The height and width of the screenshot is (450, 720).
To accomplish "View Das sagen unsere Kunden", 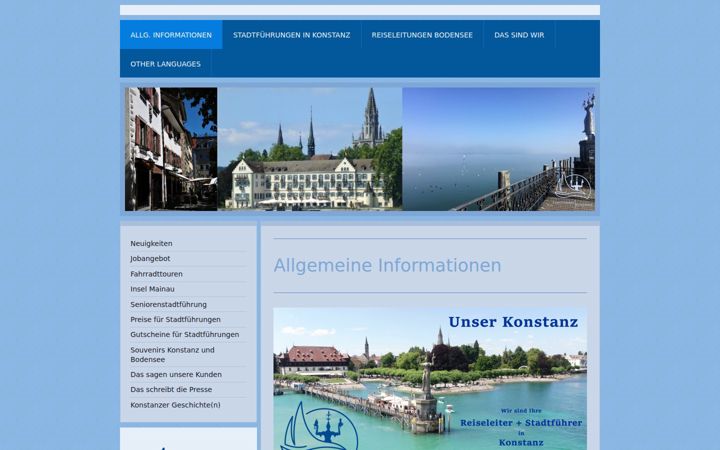I will point(175,374).
